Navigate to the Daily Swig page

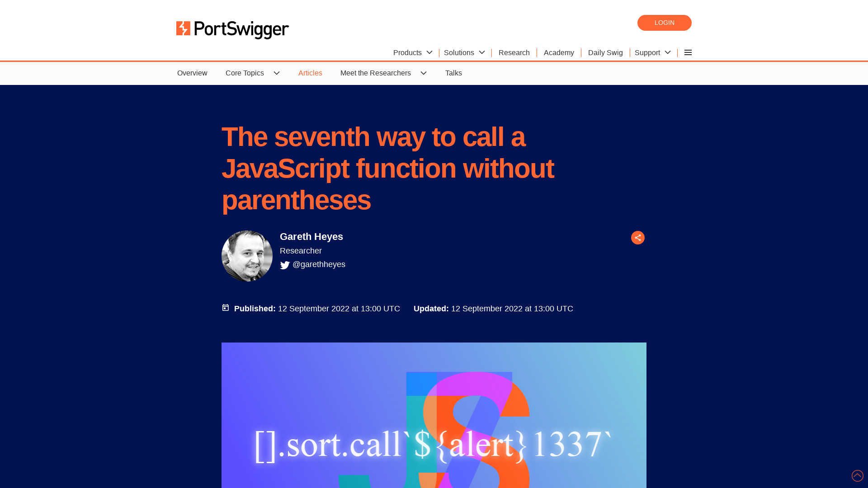point(605,52)
